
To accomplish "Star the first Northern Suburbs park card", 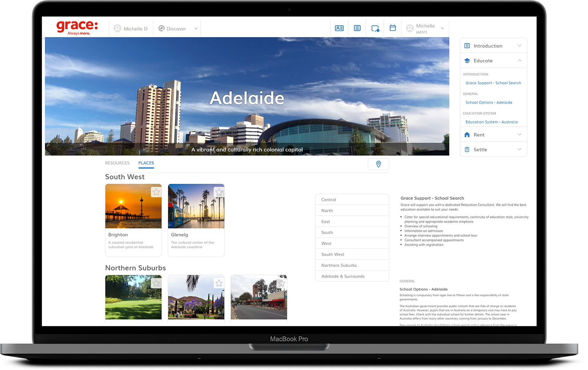I will (156, 283).
